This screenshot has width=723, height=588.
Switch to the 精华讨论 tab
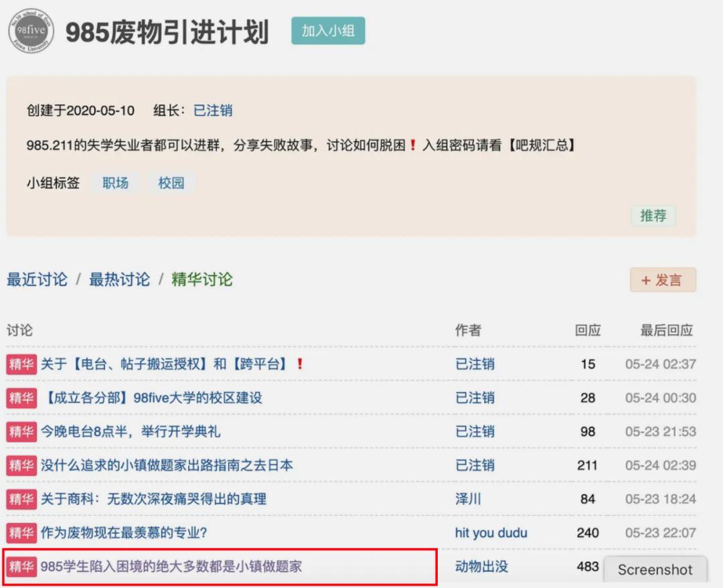(x=202, y=279)
